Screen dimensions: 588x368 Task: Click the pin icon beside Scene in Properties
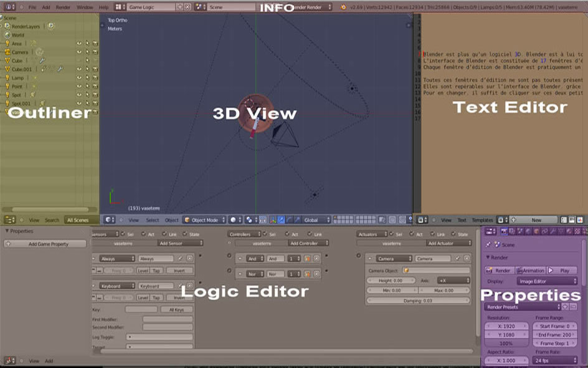(x=488, y=245)
